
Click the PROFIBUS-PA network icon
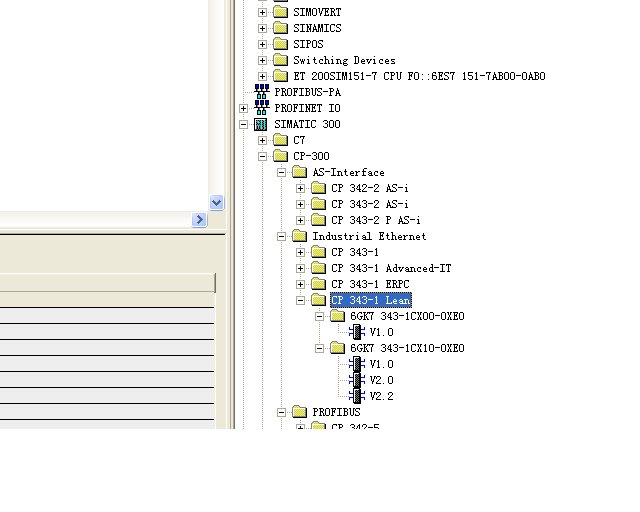coord(262,92)
